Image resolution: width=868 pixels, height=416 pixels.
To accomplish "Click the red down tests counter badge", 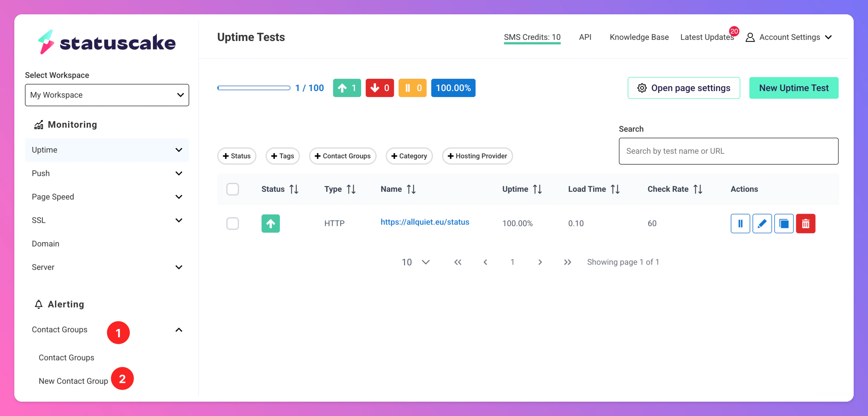I will point(379,88).
